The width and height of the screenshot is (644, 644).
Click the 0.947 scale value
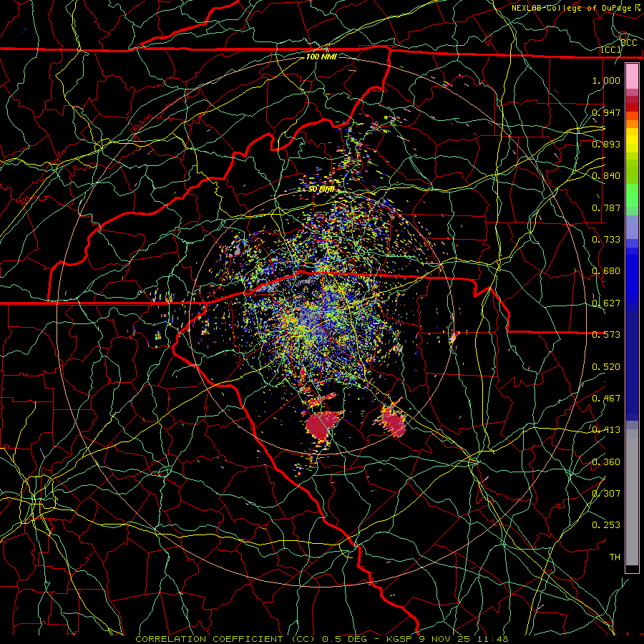[606, 112]
